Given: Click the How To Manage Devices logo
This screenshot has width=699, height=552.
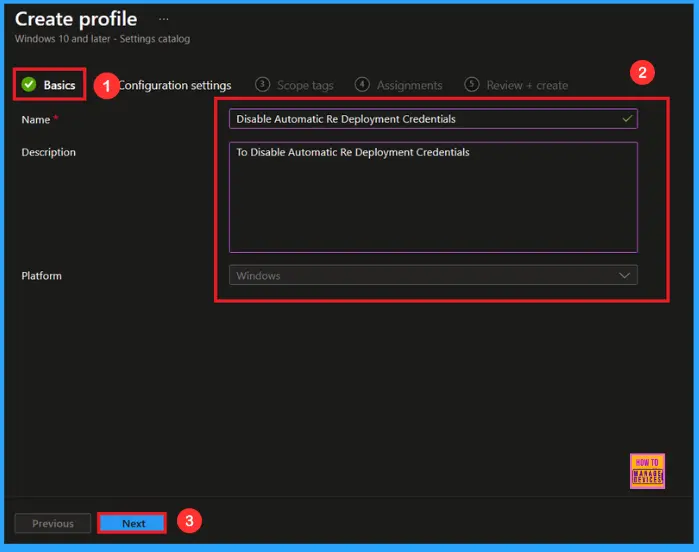Looking at the screenshot, I should tap(647, 470).
